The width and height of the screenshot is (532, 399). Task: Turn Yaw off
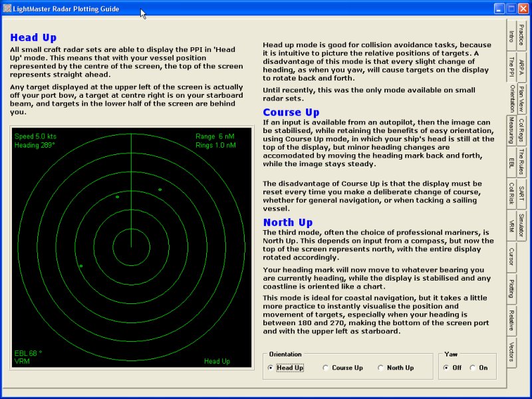point(446,368)
